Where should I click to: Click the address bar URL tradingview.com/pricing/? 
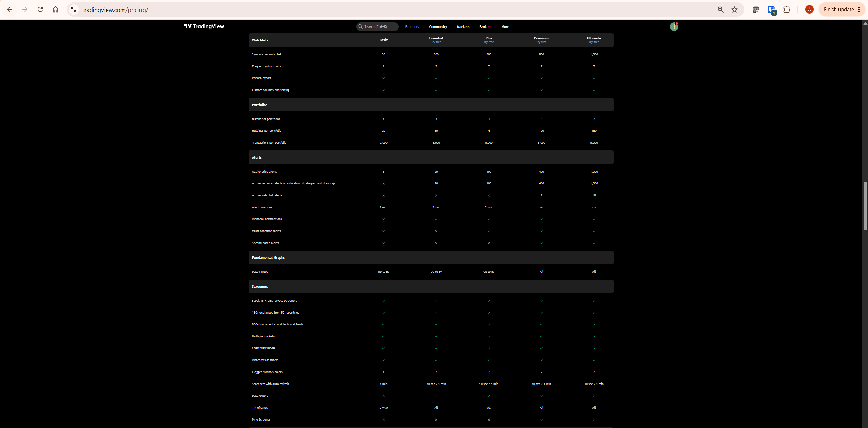pyautogui.click(x=115, y=10)
